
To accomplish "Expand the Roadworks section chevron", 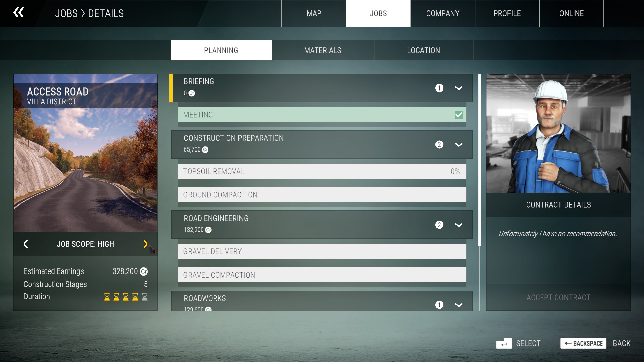I will point(459,305).
